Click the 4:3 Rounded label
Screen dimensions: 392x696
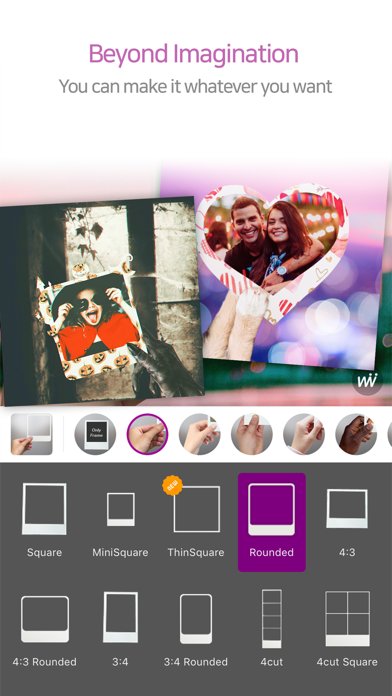(44, 662)
